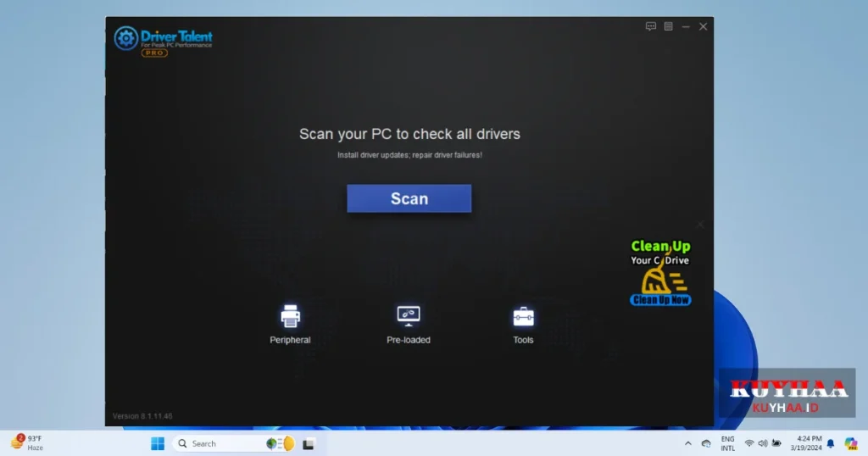The image size is (868, 456).
Task: Open the ENG INTL language switcher
Action: pos(728,443)
